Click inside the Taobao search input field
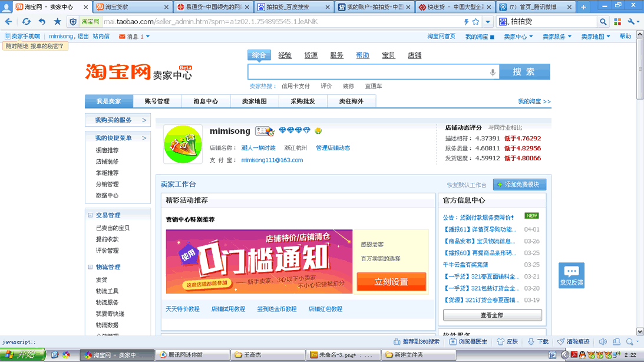 tap(368, 72)
